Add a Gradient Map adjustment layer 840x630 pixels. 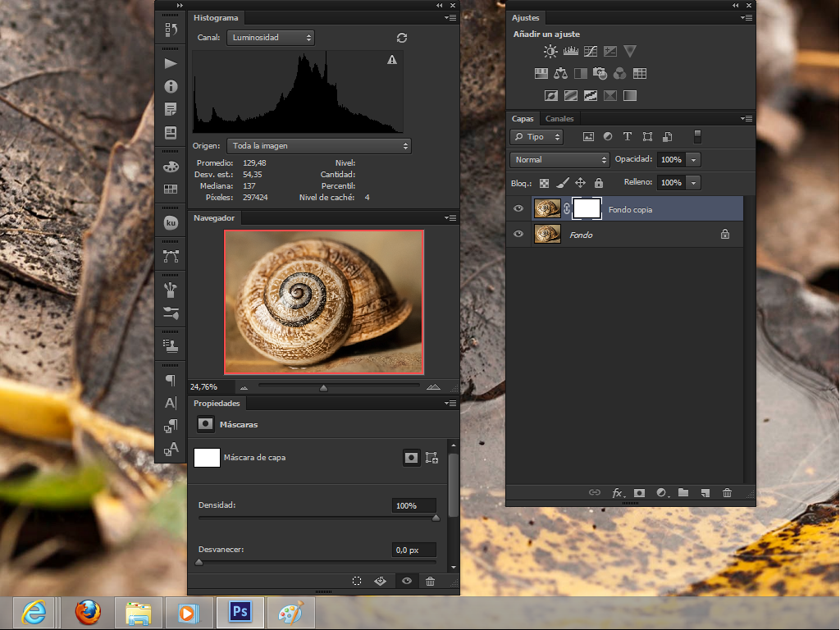point(610,95)
